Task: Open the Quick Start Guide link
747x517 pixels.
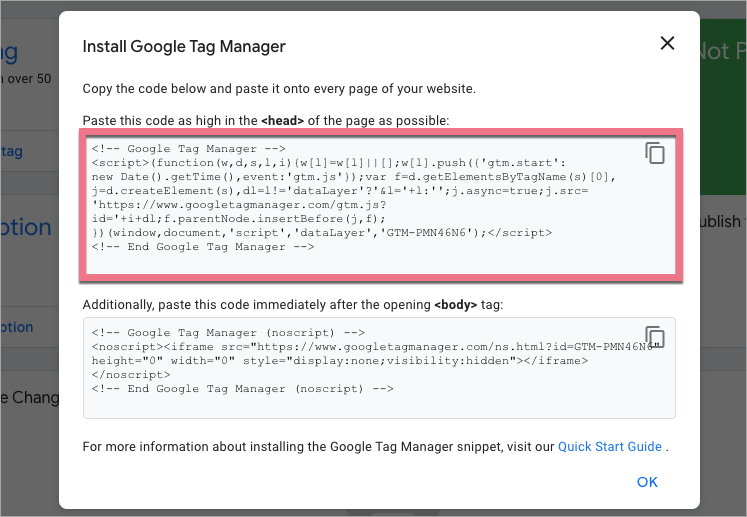Action: click(609, 446)
